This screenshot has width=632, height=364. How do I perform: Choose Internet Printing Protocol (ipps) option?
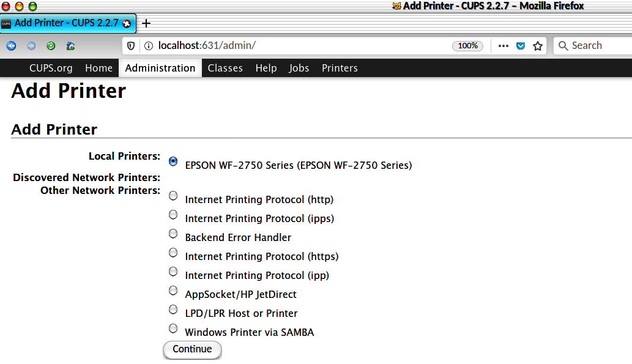[173, 215]
